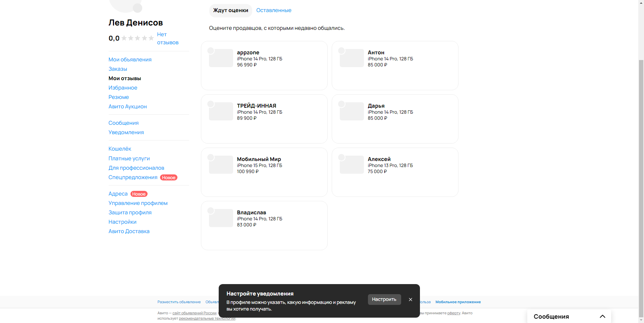Open Дарья seller card

pos(395,119)
